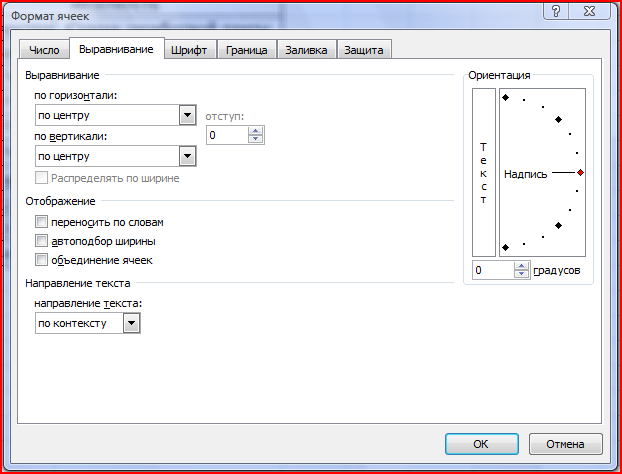
Task: Open the Шрифт tab
Action: 189,50
